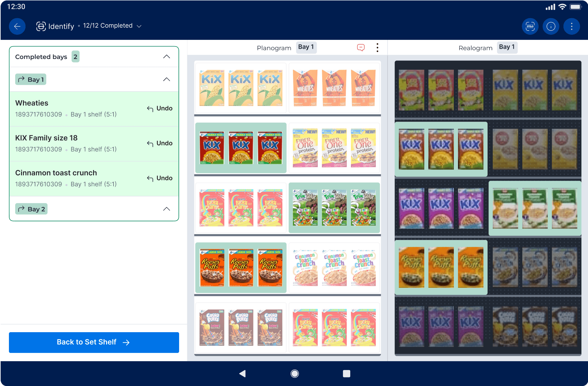Select highlighted green cereal group in realogram
The width and height of the screenshot is (588, 386).
[x=535, y=208]
